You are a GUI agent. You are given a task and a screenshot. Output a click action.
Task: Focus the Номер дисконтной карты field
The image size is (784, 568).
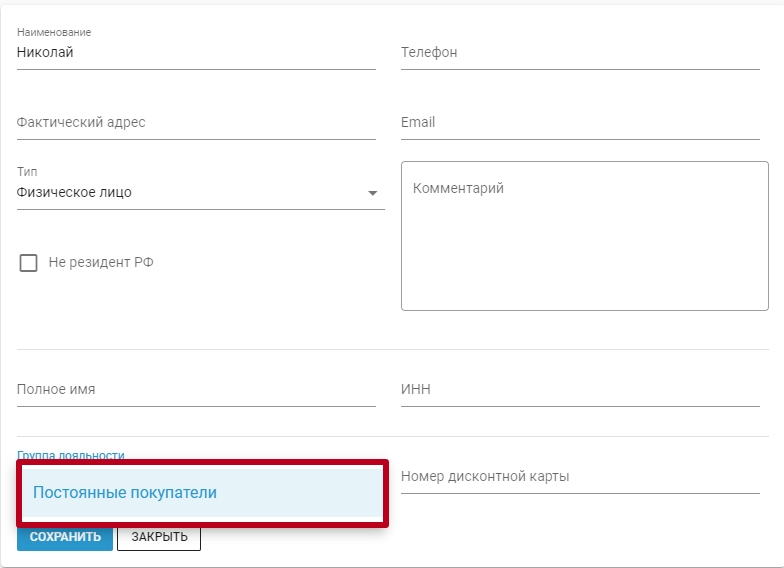pos(580,476)
